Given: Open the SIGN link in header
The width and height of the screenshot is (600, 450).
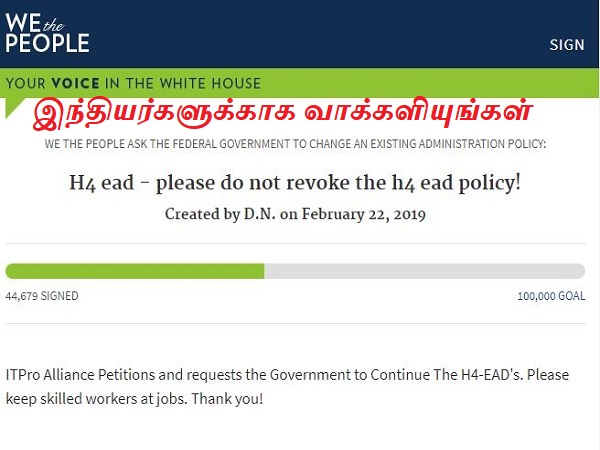Looking at the screenshot, I should coord(567,45).
